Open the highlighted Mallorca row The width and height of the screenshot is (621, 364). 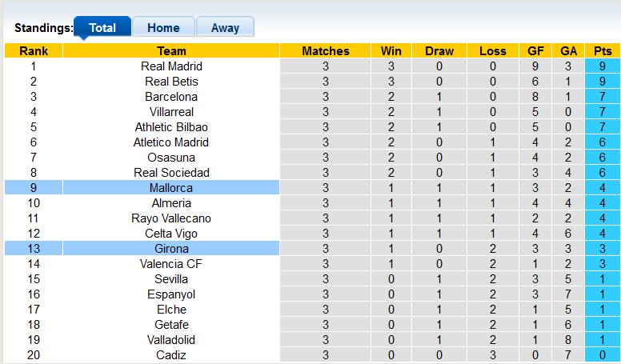coord(171,188)
